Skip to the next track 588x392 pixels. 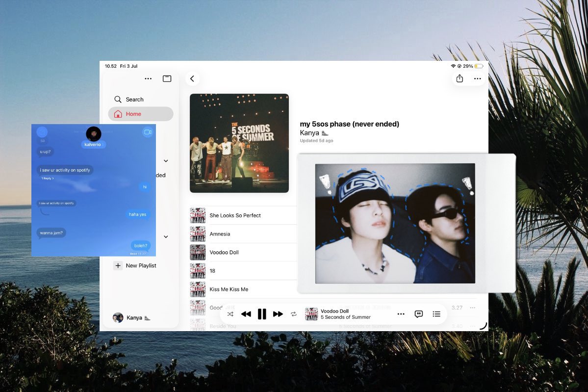click(278, 314)
